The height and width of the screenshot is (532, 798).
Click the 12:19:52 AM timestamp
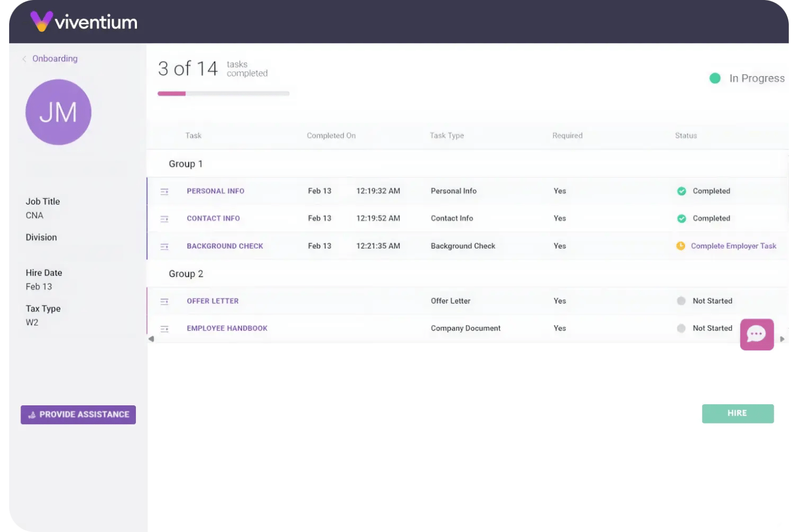pos(378,218)
